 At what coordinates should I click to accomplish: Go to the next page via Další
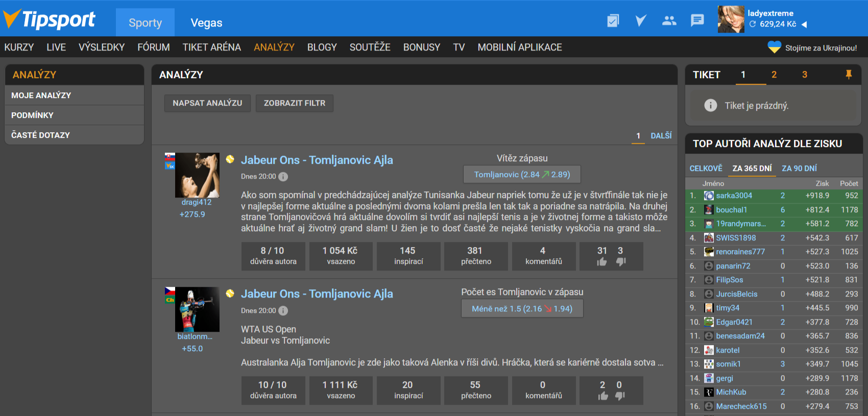pos(661,136)
